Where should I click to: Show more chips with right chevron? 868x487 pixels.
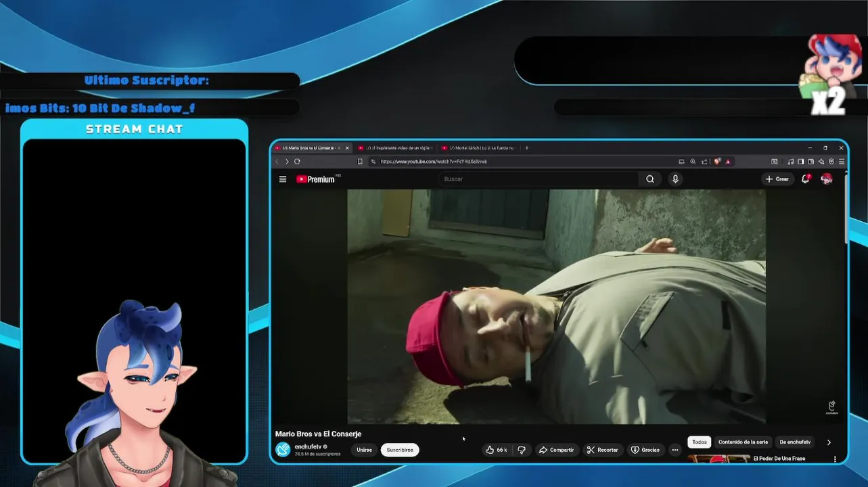pos(829,442)
